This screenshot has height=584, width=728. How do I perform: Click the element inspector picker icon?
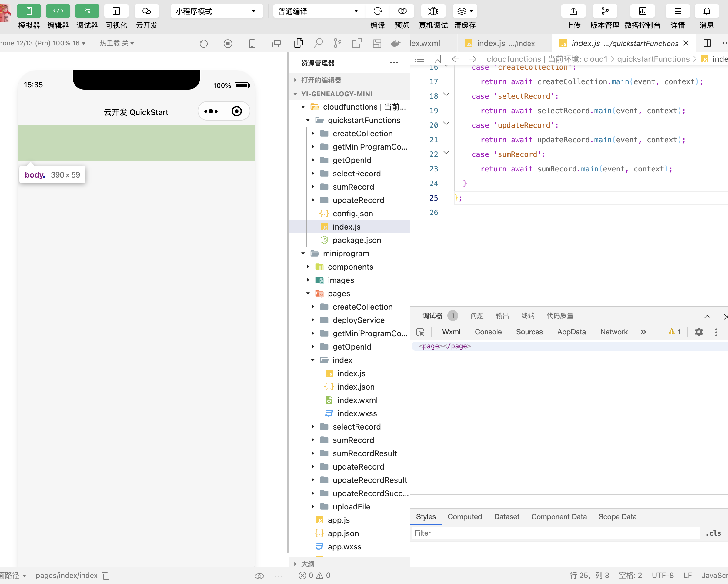pyautogui.click(x=420, y=332)
